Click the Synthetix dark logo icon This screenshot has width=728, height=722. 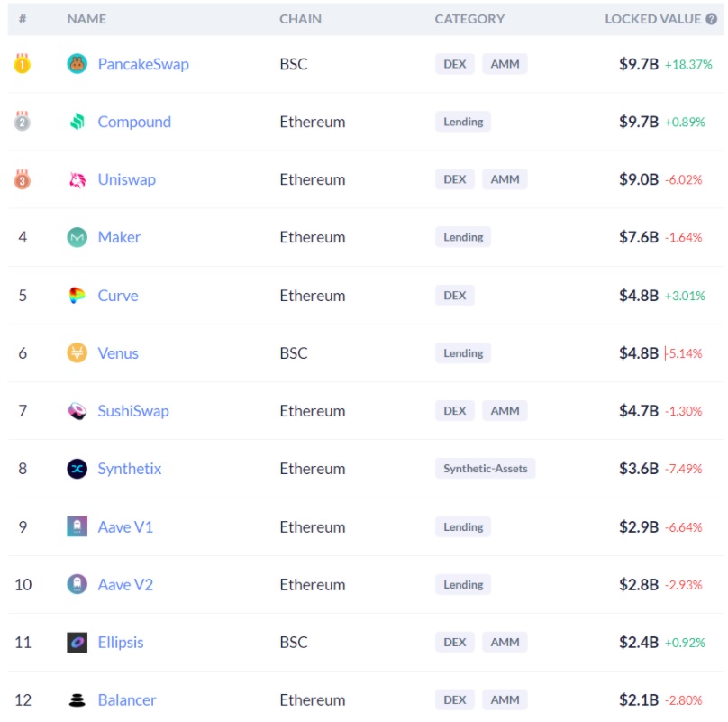click(x=77, y=469)
